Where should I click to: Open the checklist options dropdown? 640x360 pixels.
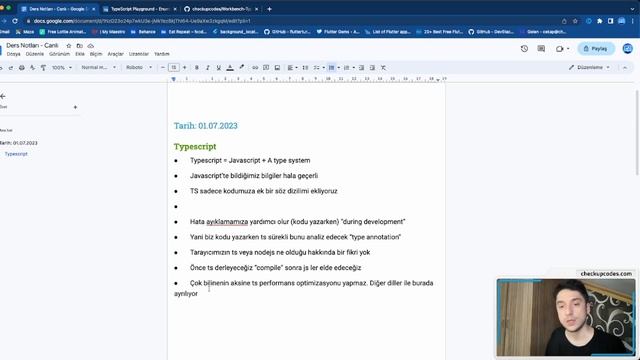[323, 68]
